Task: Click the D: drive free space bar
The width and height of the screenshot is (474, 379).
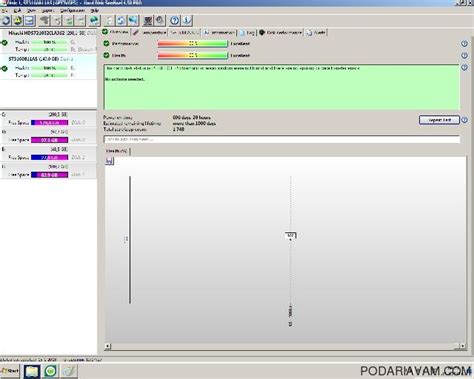Action: pos(49,140)
